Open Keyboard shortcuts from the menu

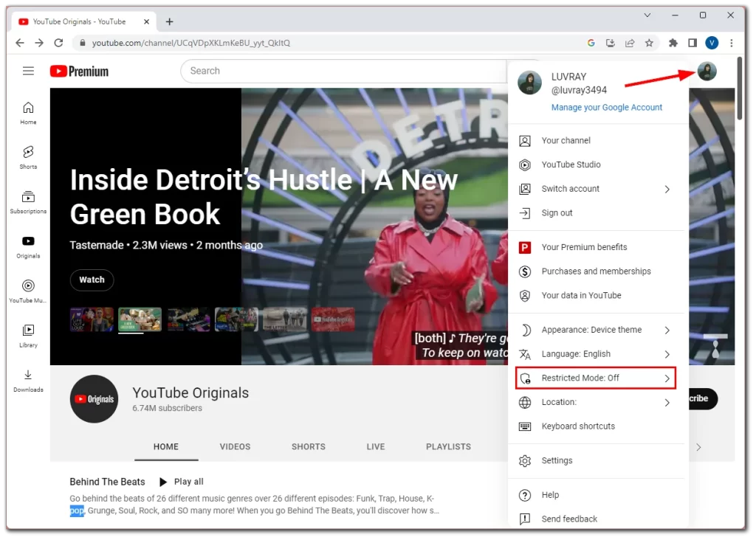pyautogui.click(x=596, y=426)
